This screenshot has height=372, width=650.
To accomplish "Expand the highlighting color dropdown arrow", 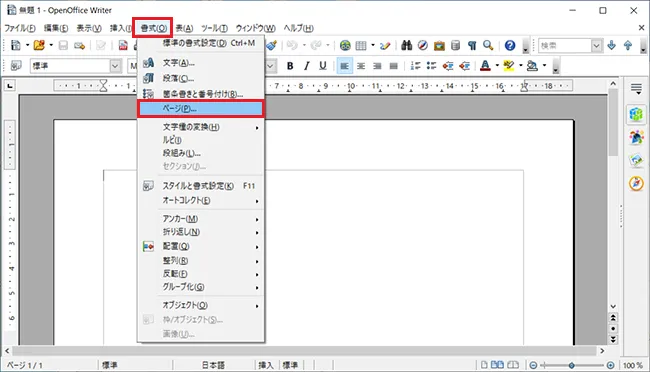I will (521, 66).
